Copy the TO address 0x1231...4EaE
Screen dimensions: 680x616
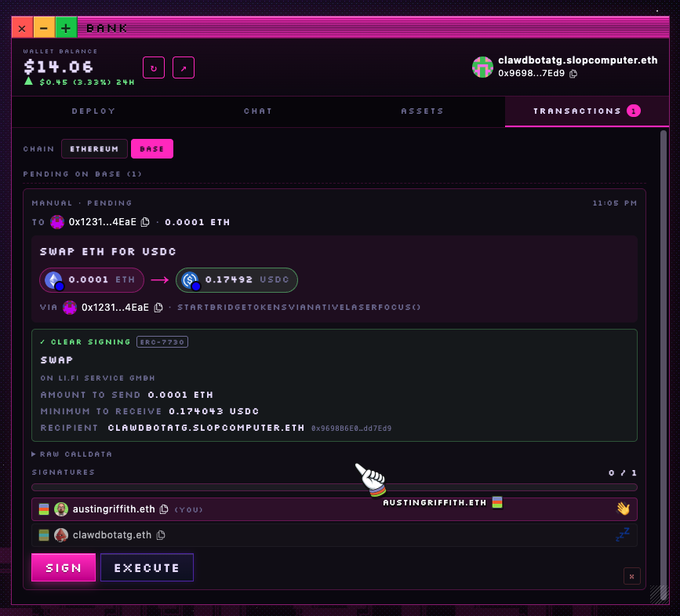(x=145, y=222)
